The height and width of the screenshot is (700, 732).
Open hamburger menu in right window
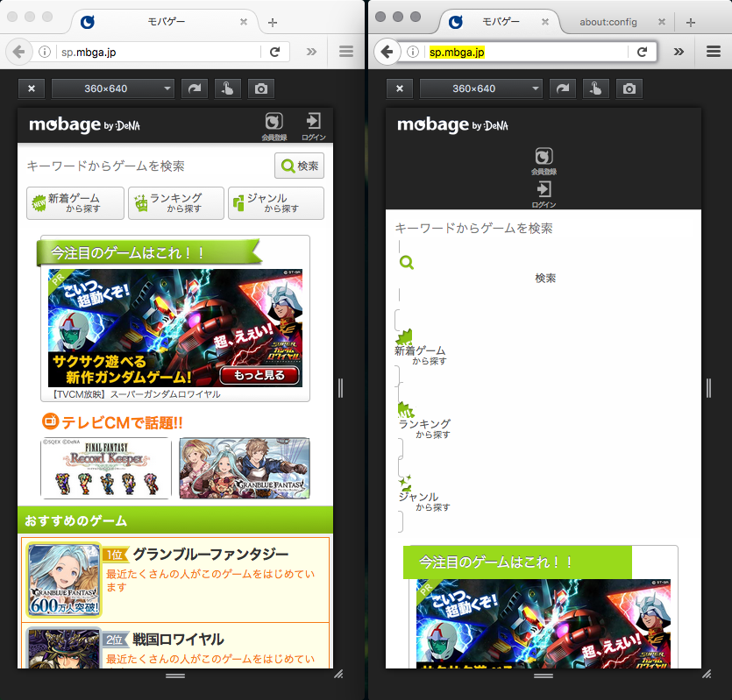[x=714, y=52]
